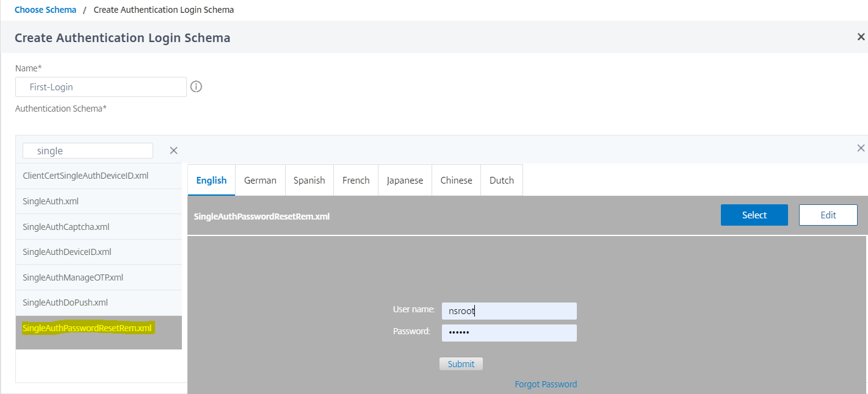The width and height of the screenshot is (868, 394).
Task: Click the Password preview field
Action: [509, 333]
